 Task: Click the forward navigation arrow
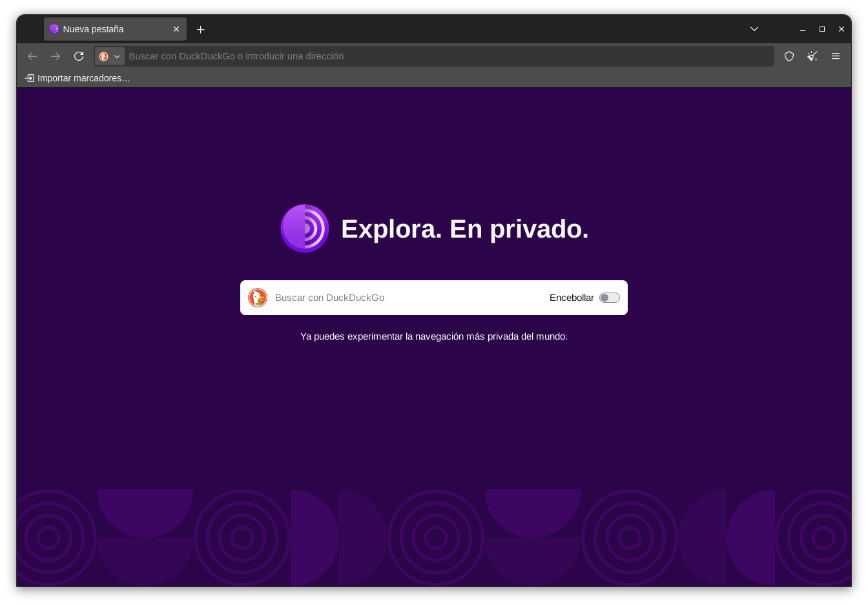point(56,56)
